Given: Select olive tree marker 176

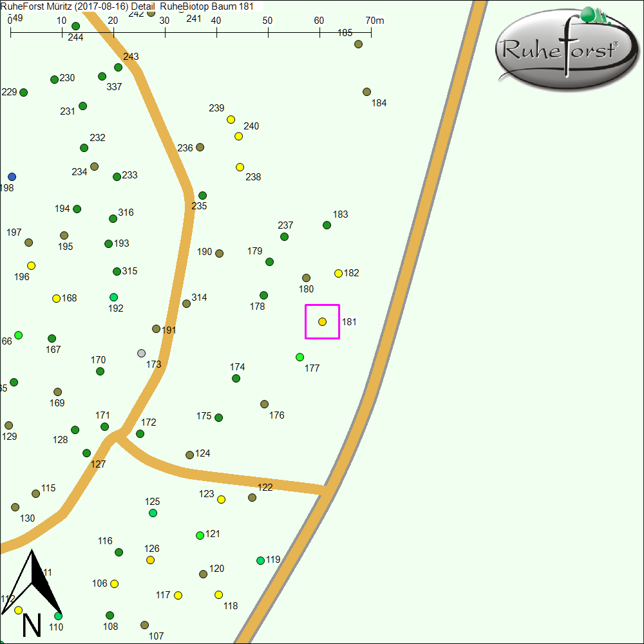Looking at the screenshot, I should click(x=264, y=404).
